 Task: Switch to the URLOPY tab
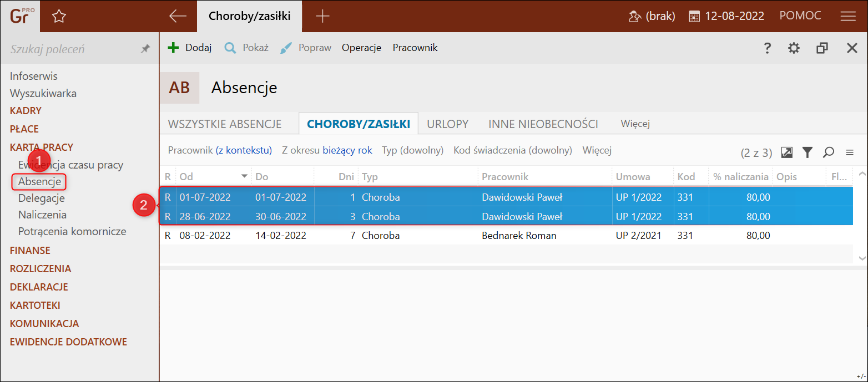click(x=447, y=124)
